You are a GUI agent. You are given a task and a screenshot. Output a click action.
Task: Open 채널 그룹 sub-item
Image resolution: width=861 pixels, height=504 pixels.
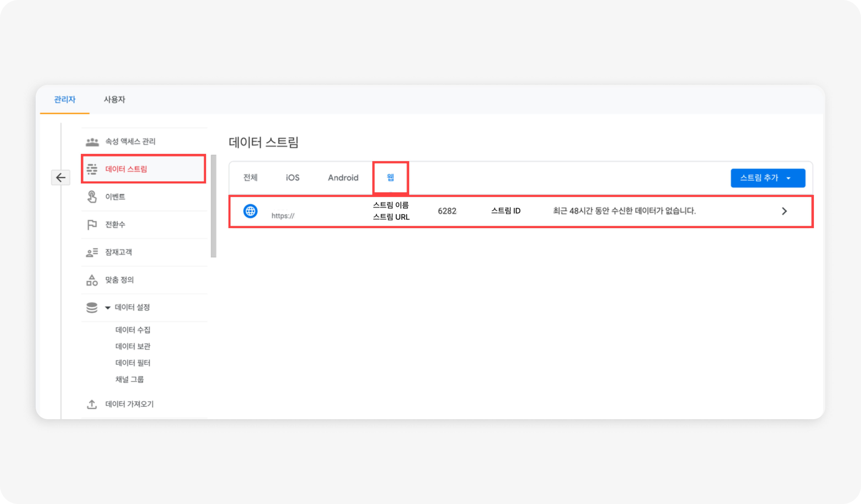point(129,379)
